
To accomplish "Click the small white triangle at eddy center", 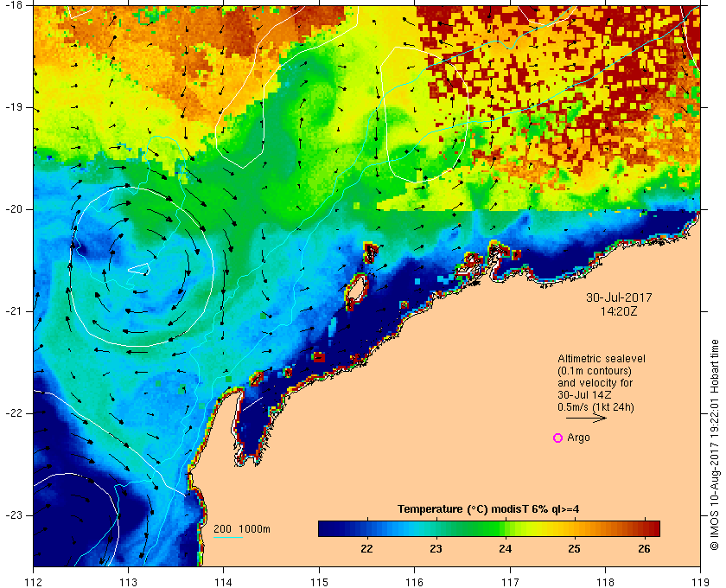I will [140, 268].
